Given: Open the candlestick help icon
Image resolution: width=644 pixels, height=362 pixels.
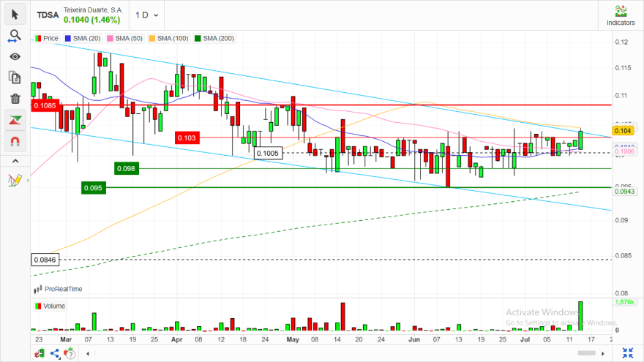Looking at the screenshot, I should pos(70,353).
